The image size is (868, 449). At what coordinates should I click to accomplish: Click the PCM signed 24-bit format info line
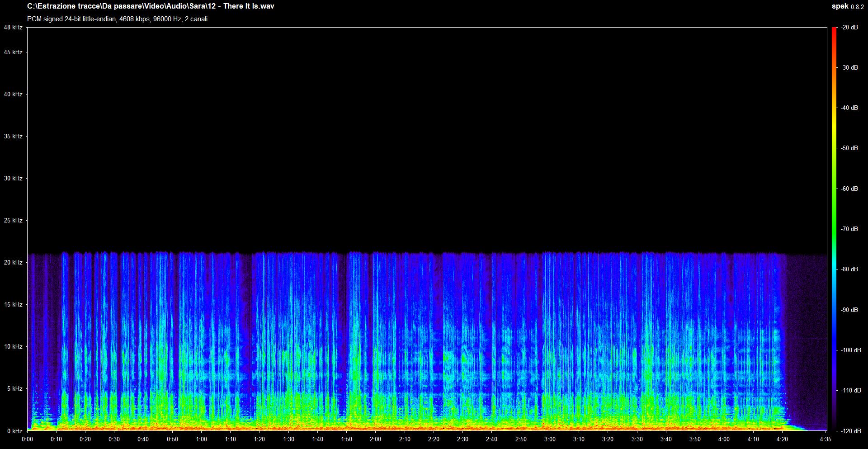coord(118,19)
